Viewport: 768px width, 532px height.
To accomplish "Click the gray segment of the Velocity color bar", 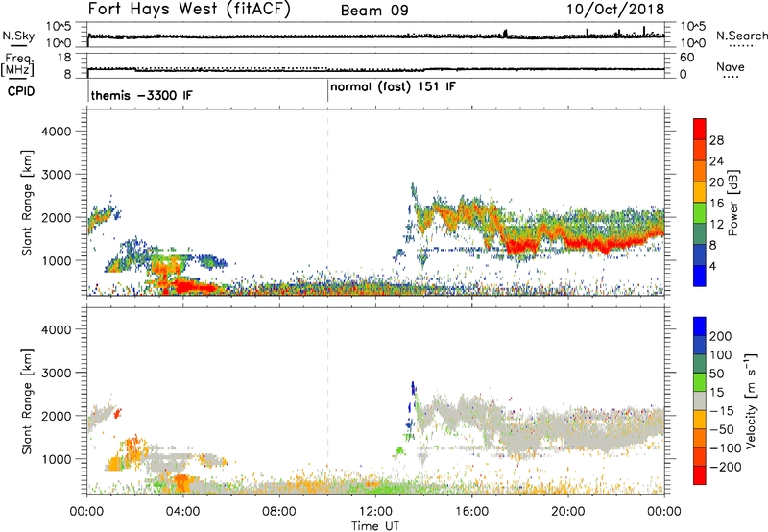I will (700, 400).
